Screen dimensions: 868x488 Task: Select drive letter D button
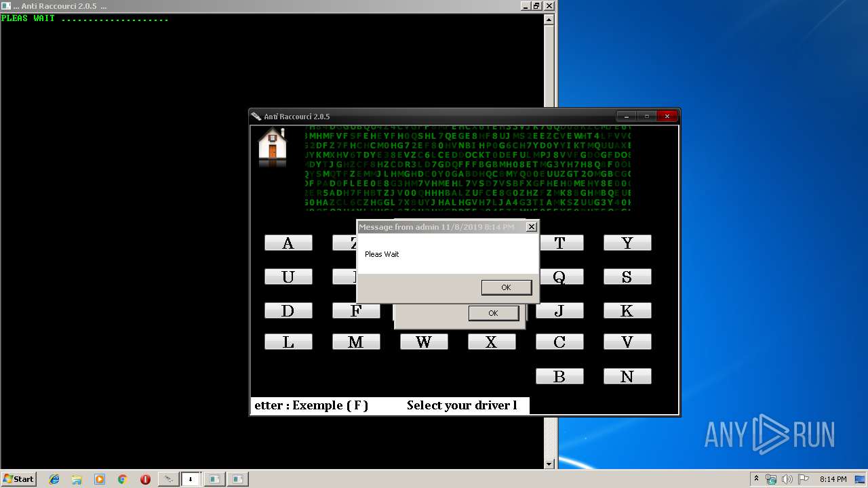coord(288,310)
